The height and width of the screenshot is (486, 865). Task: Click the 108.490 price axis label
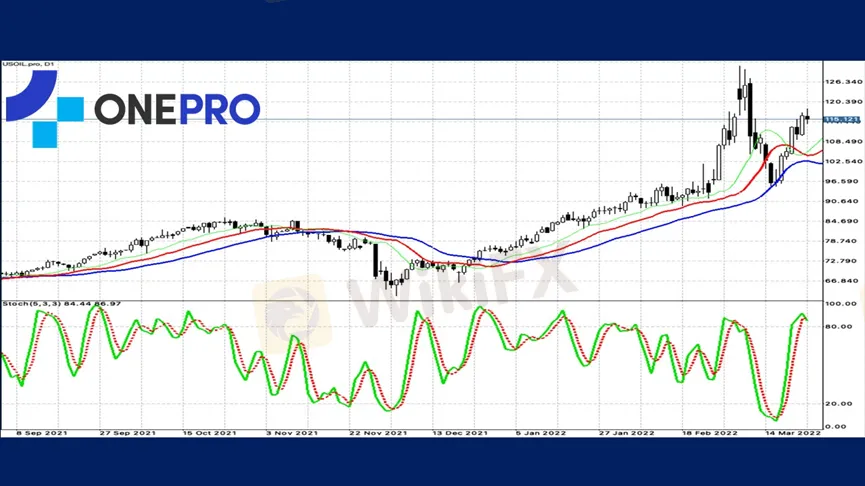pyautogui.click(x=843, y=141)
